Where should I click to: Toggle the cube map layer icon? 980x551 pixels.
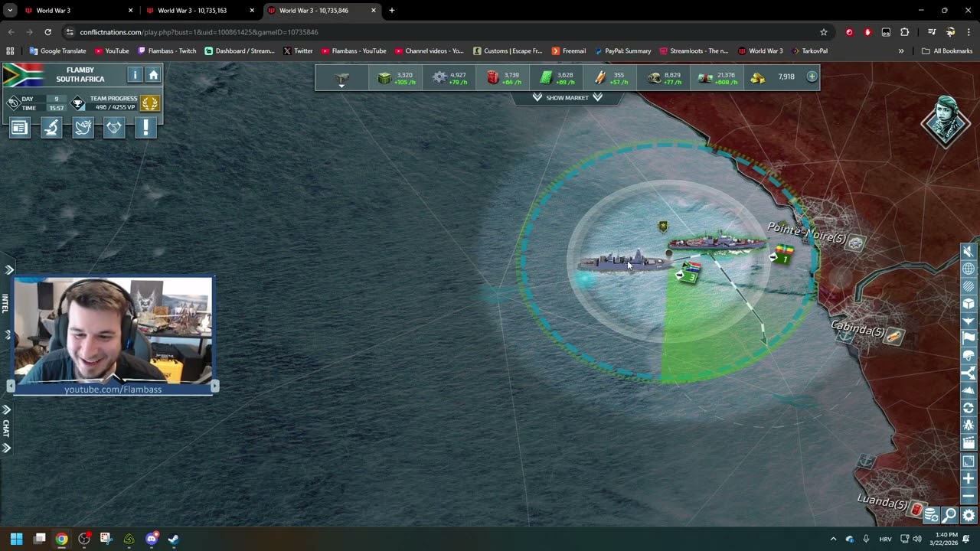coord(969,304)
